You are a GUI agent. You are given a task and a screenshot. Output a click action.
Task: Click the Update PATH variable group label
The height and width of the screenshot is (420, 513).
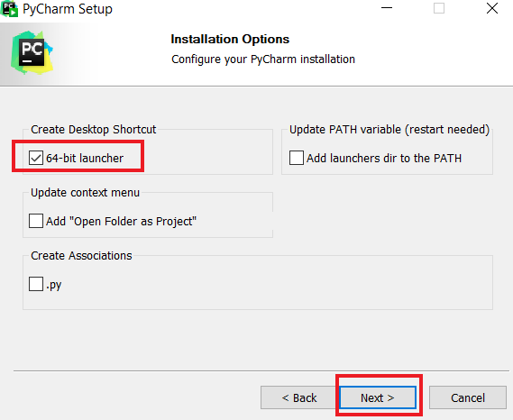[x=389, y=130]
